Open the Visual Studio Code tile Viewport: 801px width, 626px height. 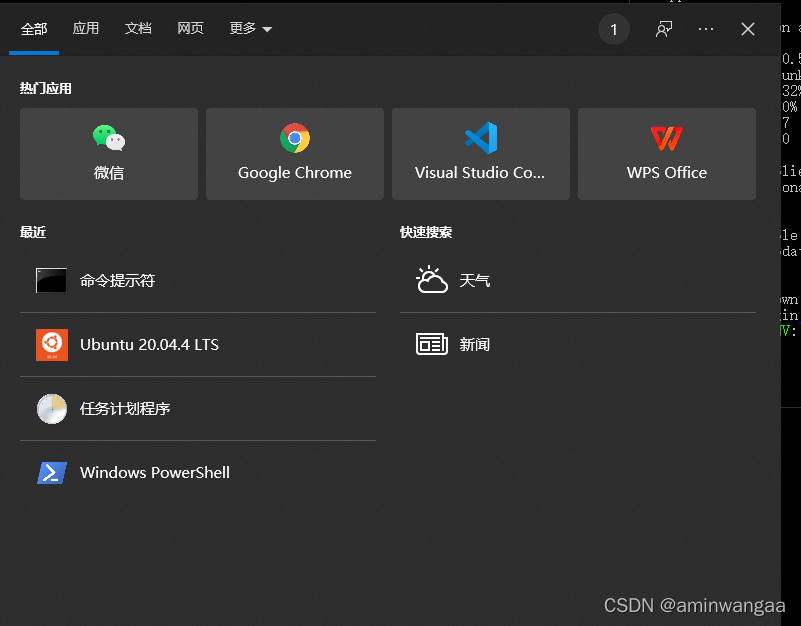tap(481, 154)
